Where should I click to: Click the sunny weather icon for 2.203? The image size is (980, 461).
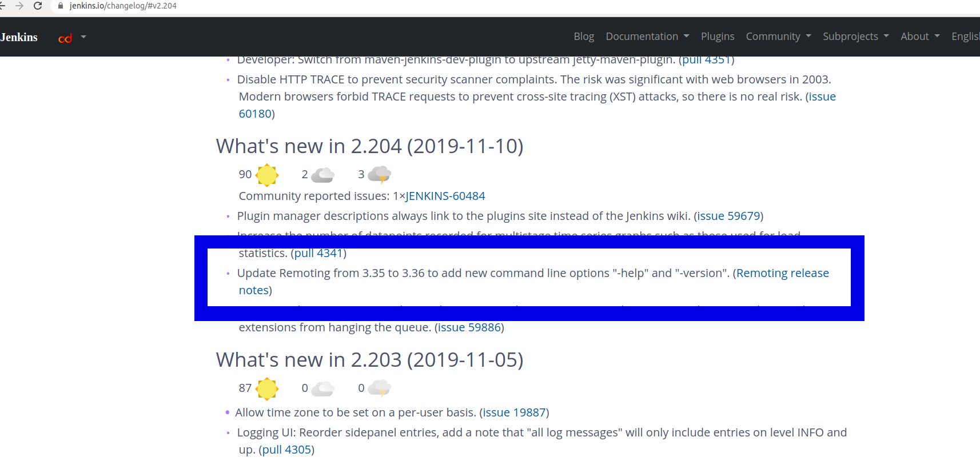[266, 388]
